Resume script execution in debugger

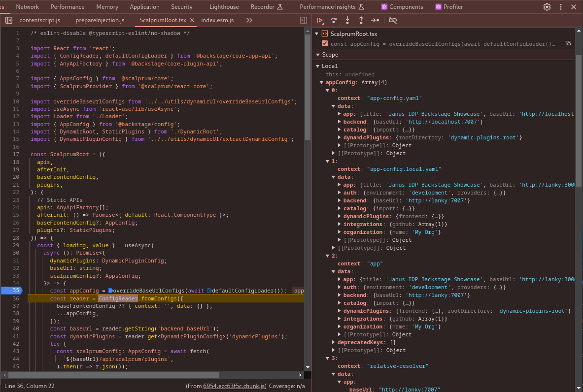click(x=320, y=20)
